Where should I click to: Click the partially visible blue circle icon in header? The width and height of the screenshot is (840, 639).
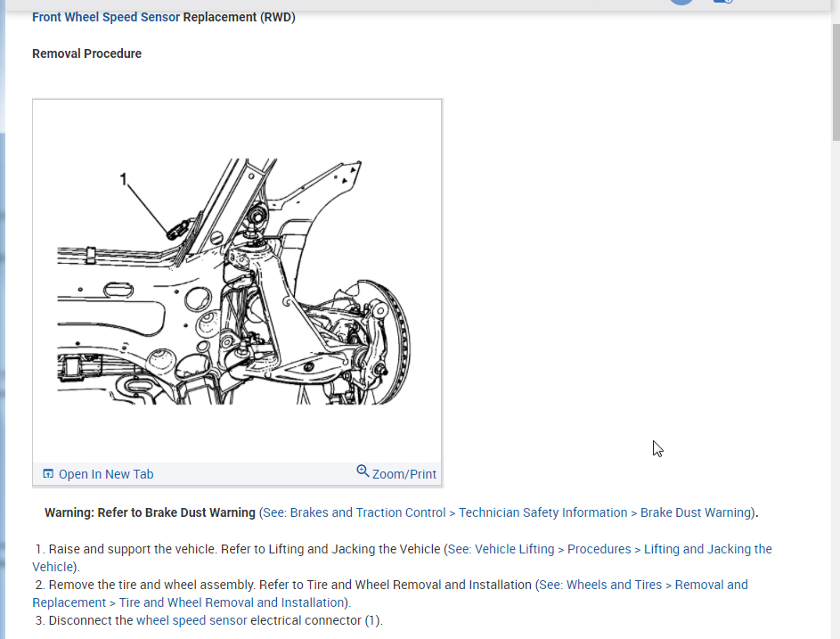681,2
